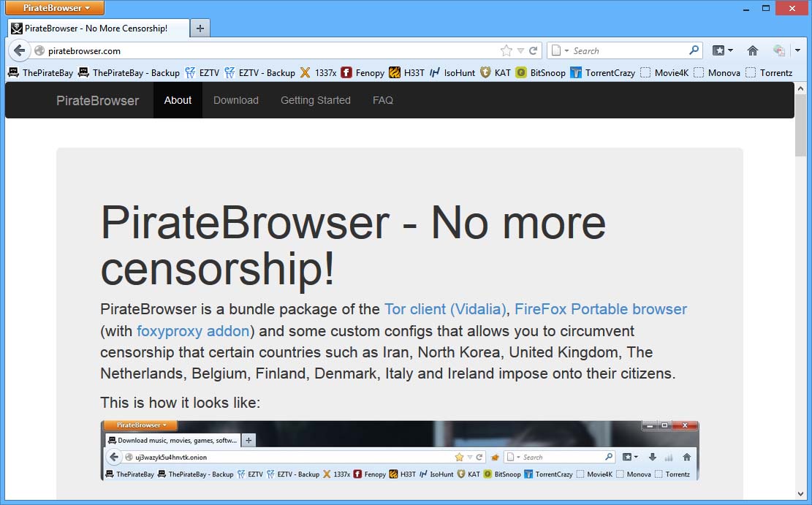Follow the FireFox Portable browser link
Viewport: 812px width, 505px height.
pyautogui.click(x=601, y=309)
